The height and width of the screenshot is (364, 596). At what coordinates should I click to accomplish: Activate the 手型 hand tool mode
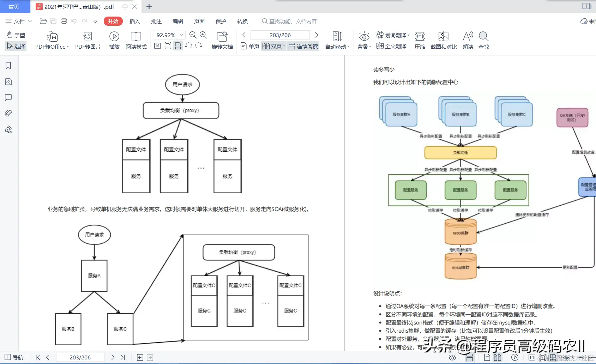tap(16, 35)
